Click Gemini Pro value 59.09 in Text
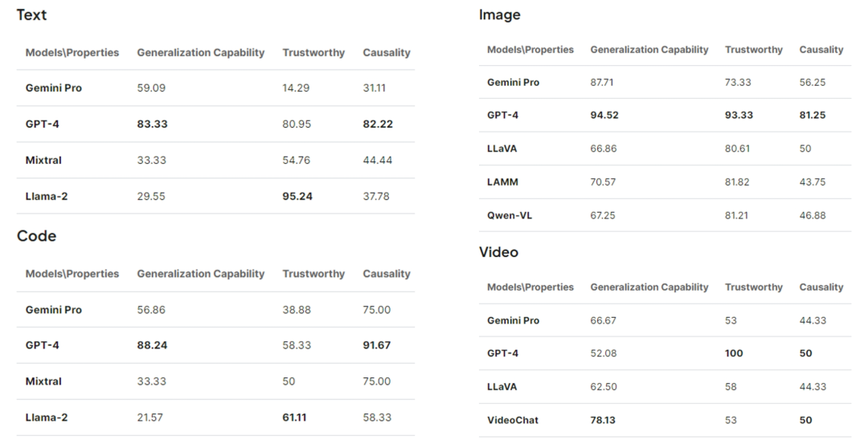 coord(151,88)
